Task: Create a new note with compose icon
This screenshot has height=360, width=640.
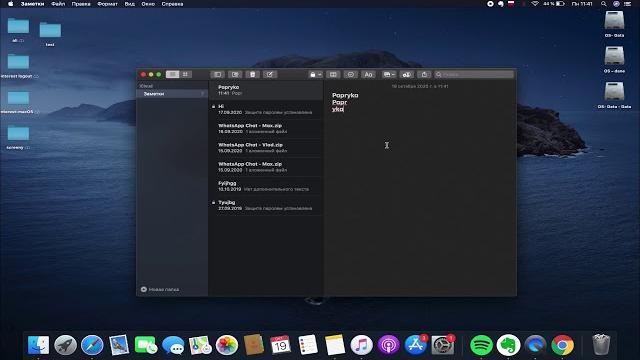Action: pos(269,74)
